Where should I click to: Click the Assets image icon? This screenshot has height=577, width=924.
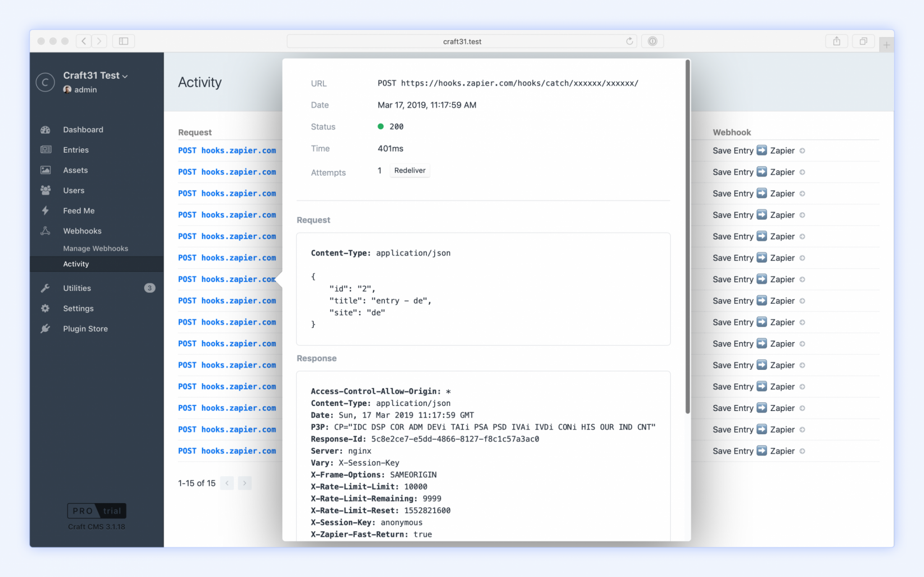(x=45, y=170)
